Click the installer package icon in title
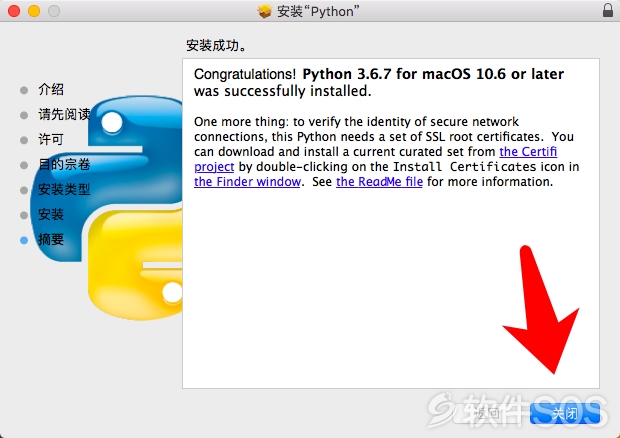620x438 pixels. [x=265, y=11]
